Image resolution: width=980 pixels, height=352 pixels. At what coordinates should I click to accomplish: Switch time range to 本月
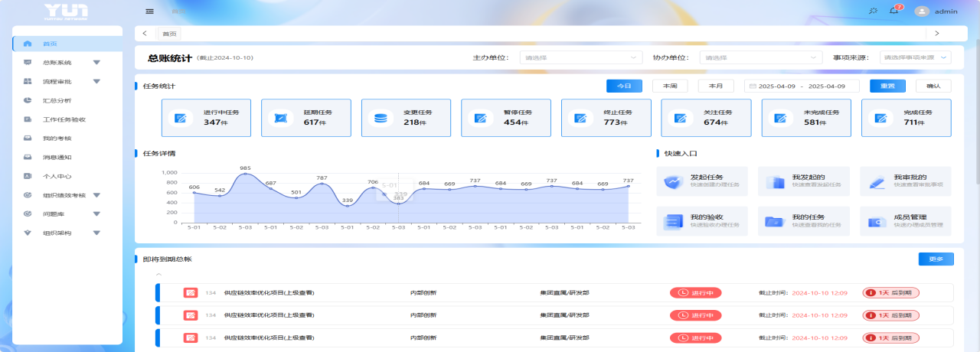tap(716, 86)
